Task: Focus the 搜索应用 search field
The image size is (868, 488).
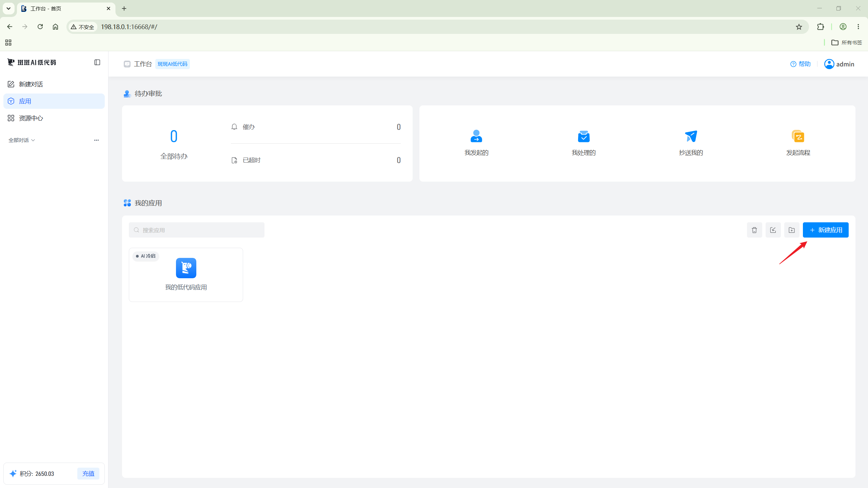Action: (197, 230)
